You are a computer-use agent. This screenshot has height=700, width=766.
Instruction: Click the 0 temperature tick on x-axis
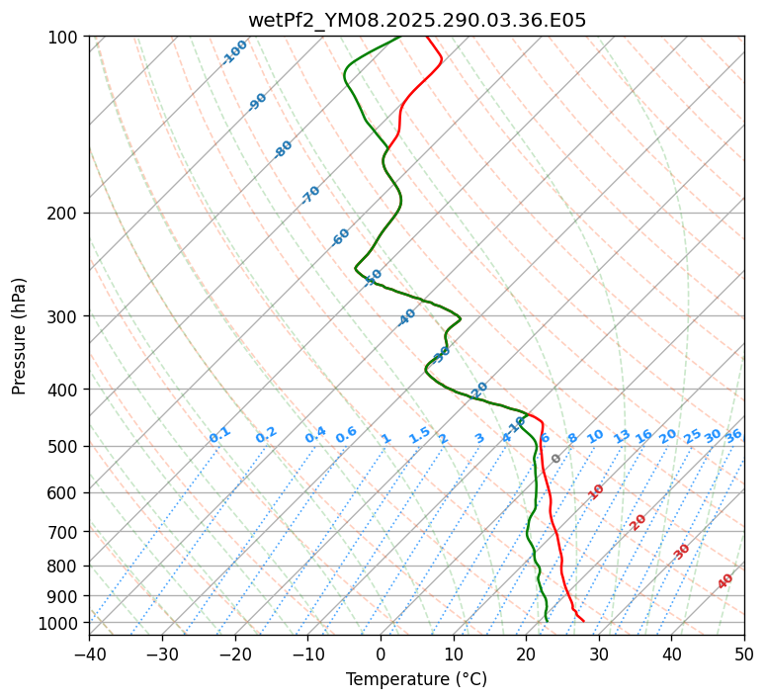click(x=381, y=654)
